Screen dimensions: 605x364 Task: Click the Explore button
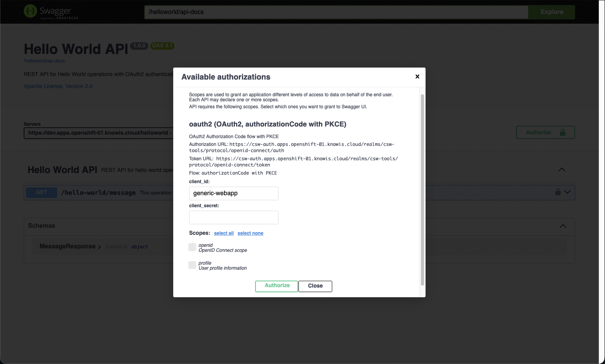(x=552, y=12)
